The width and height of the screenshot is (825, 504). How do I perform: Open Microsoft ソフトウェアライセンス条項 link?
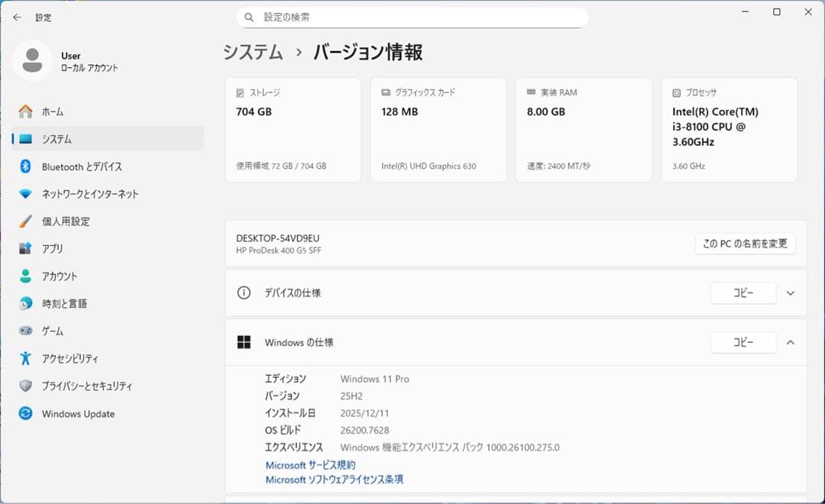(335, 480)
